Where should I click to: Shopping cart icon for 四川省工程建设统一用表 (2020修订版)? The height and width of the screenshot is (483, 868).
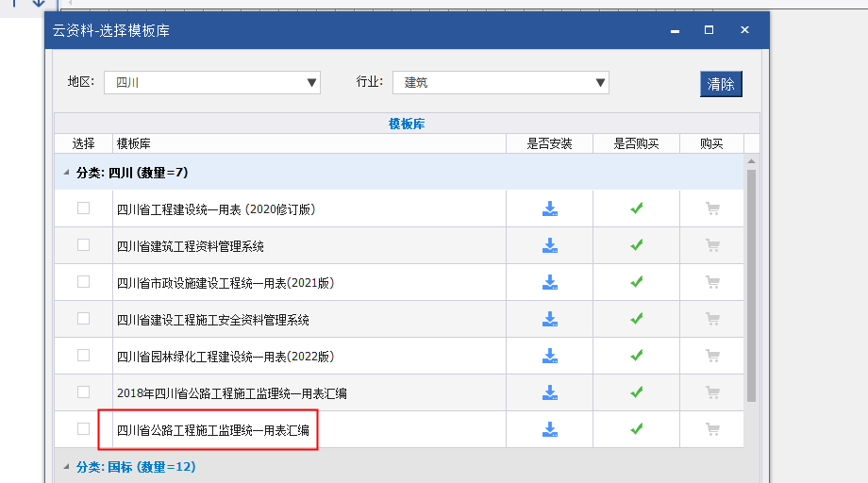point(712,208)
